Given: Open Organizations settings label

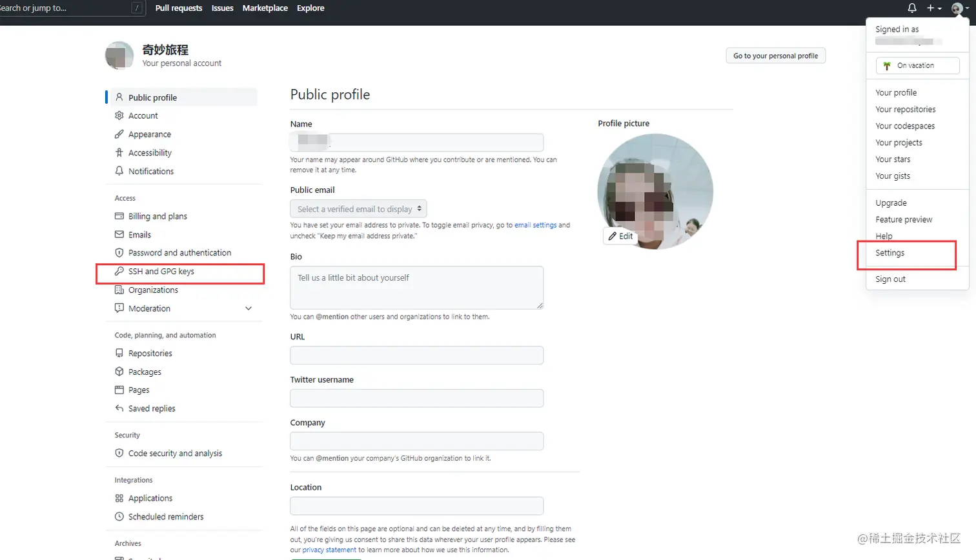Looking at the screenshot, I should (153, 290).
